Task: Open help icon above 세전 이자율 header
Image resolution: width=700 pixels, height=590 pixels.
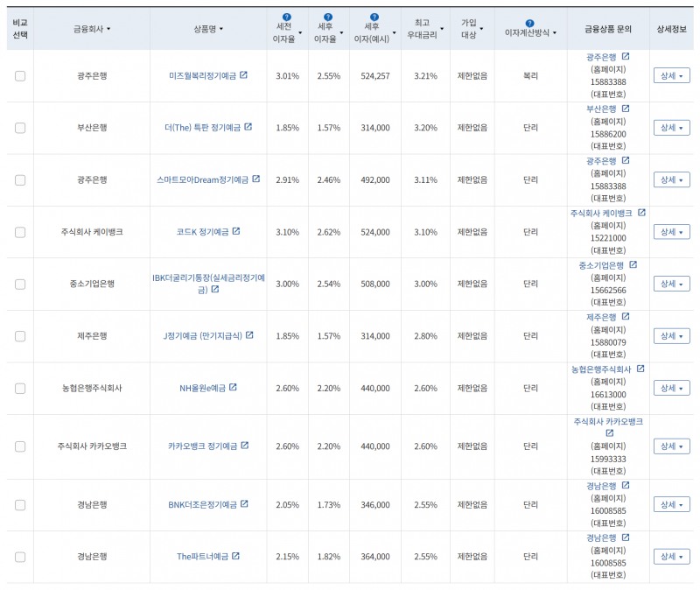Action: (287, 18)
